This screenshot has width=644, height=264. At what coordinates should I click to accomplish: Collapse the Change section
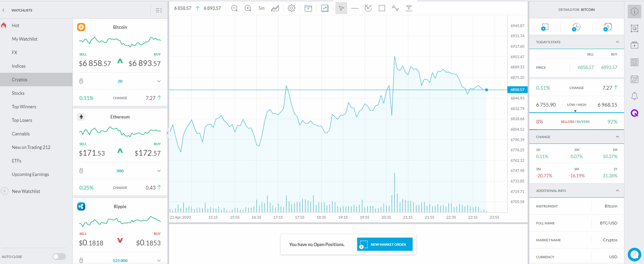click(x=617, y=137)
